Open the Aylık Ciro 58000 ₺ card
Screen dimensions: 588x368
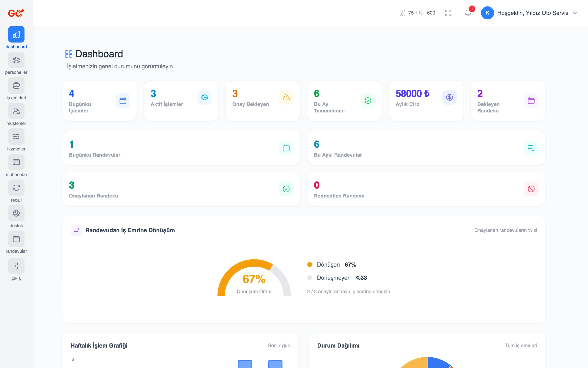426,101
